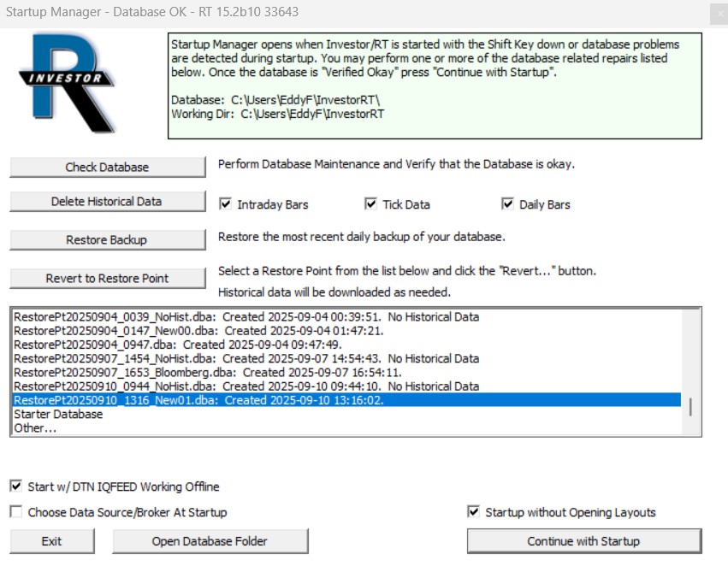The image size is (728, 566).
Task: Click the Exit button
Action: [x=51, y=541]
